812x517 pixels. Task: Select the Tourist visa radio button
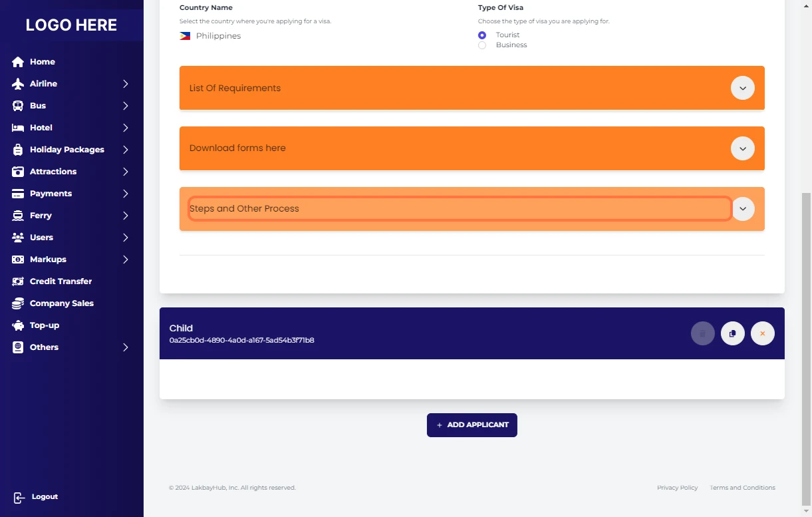482,35
